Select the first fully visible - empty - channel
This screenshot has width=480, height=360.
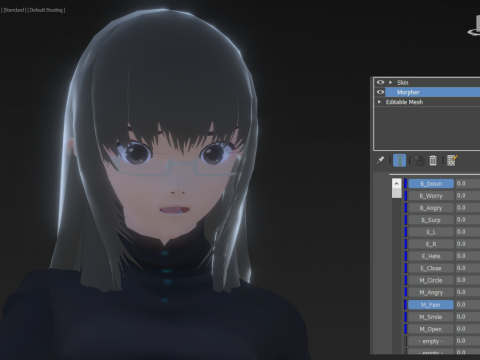coord(431,341)
